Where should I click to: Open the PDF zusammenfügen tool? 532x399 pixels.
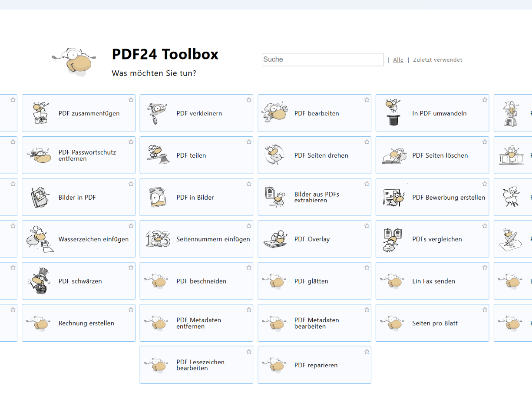tap(79, 113)
